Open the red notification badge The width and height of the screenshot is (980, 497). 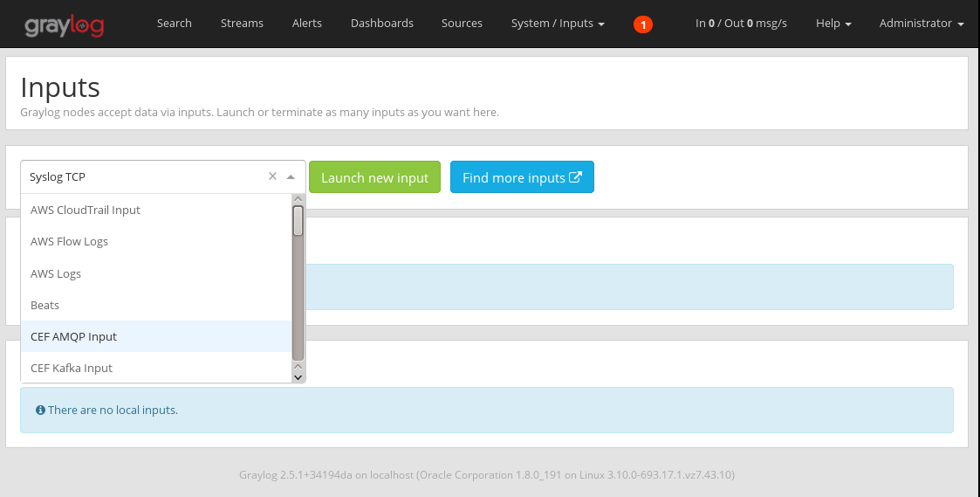coord(642,24)
